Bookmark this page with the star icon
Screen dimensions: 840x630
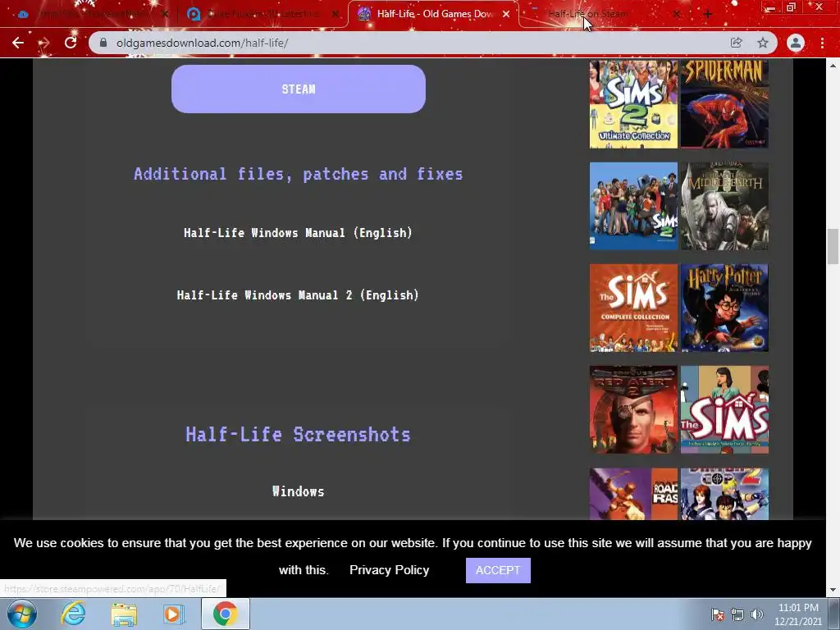pyautogui.click(x=763, y=43)
